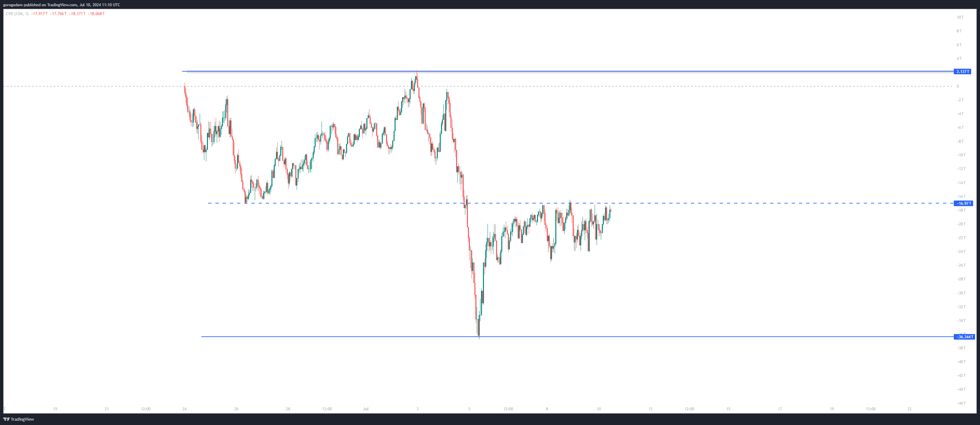The image size is (980, 425).
Task: Click the -17.766T value in the legend
Action: pos(58,14)
